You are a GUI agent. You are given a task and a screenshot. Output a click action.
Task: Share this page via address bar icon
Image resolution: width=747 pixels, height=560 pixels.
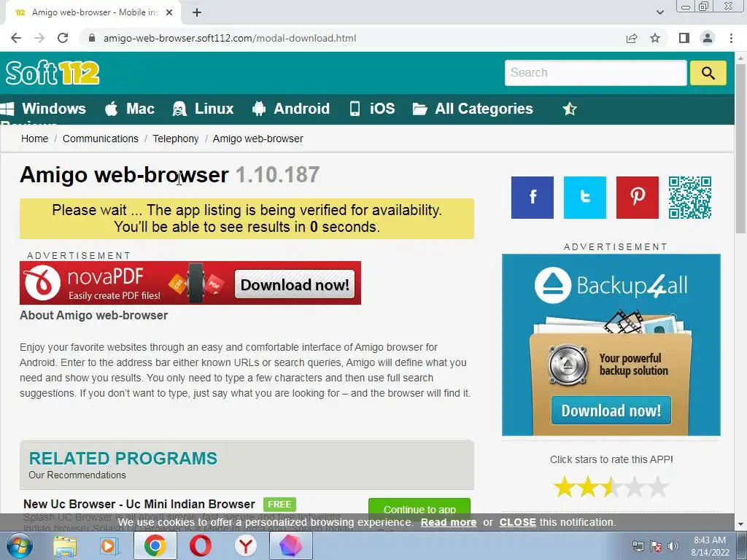(x=632, y=38)
